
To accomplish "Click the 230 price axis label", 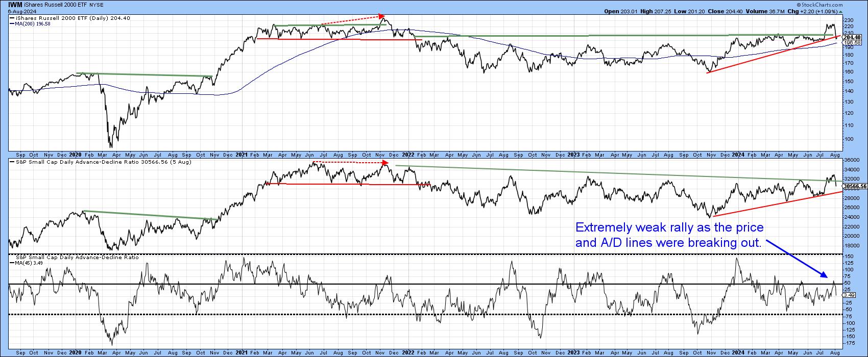I will (x=849, y=20).
